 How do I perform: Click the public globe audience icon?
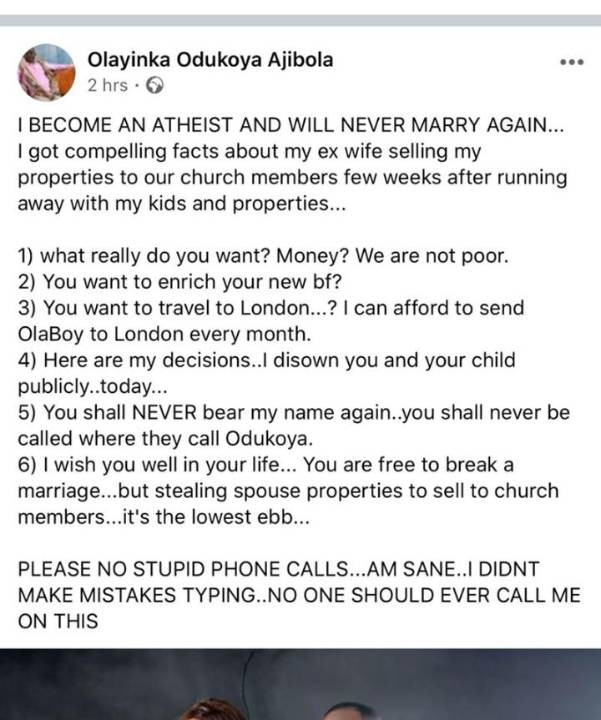[x=154, y=86]
